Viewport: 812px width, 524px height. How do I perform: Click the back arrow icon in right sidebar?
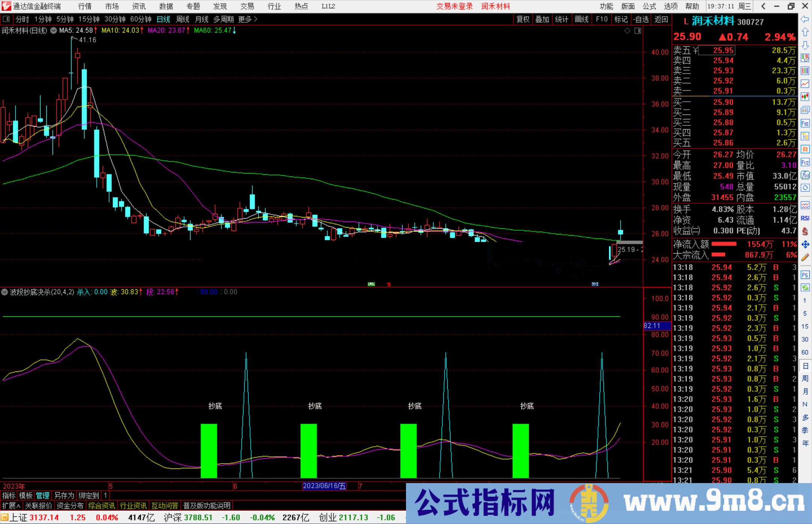[804, 19]
